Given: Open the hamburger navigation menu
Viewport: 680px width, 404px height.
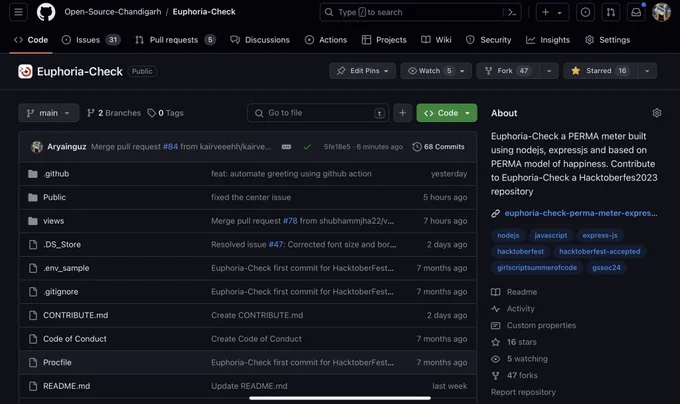Looking at the screenshot, I should coord(18,12).
